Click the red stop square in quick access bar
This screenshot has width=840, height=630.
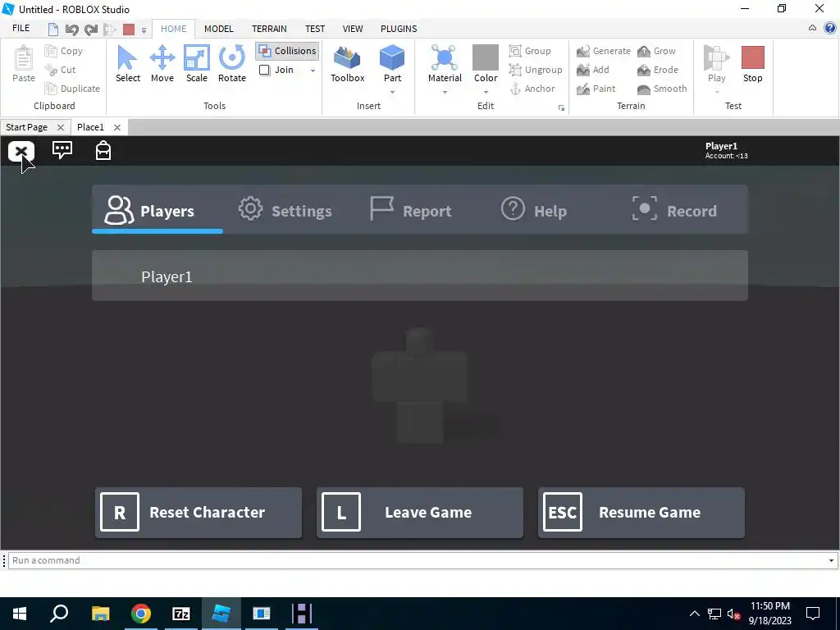point(129,29)
